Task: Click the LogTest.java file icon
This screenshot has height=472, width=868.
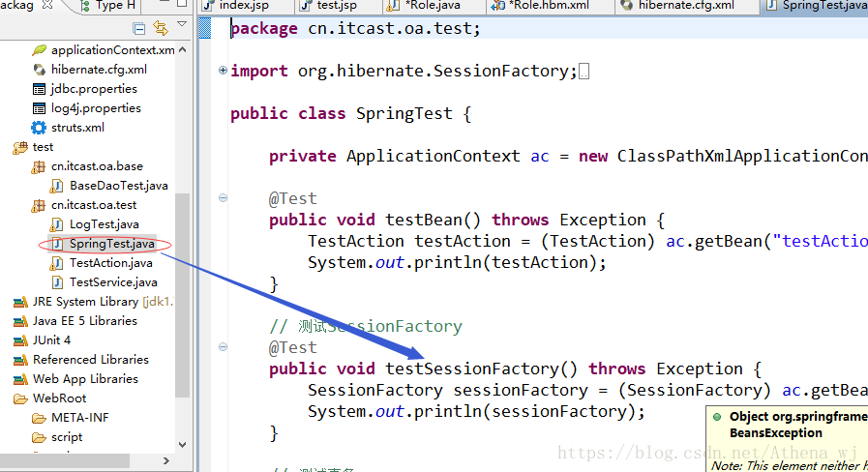Action: pyautogui.click(x=56, y=224)
